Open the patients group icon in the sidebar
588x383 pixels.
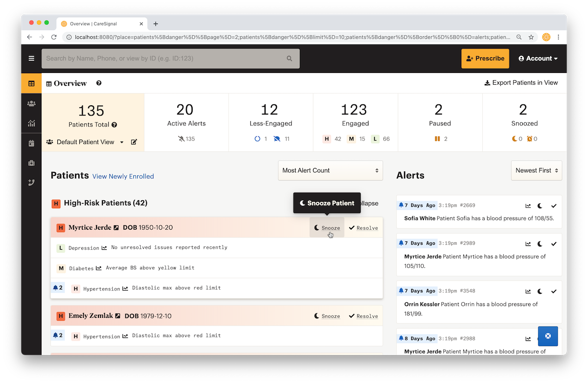click(x=31, y=103)
